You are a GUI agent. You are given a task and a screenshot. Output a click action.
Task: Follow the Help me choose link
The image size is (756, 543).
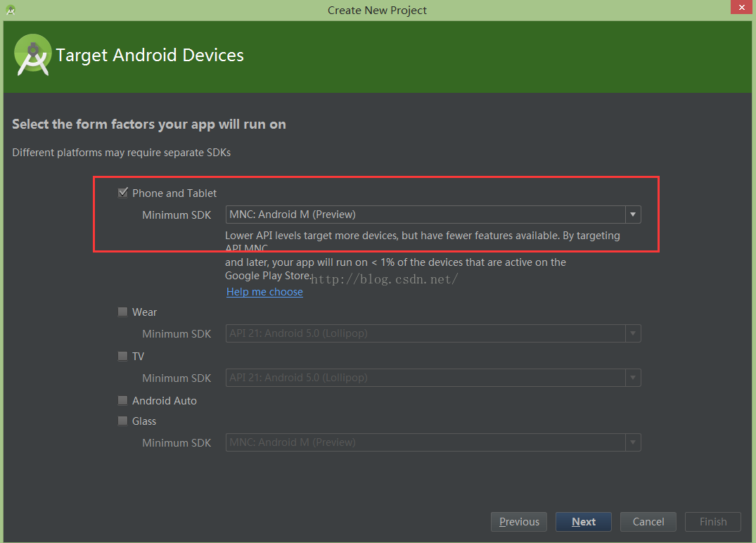(x=264, y=292)
